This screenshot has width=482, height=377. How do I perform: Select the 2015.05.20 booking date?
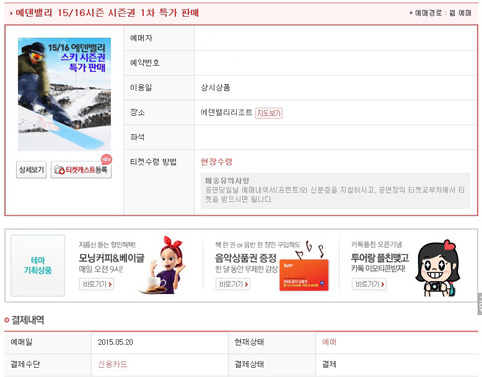point(115,342)
